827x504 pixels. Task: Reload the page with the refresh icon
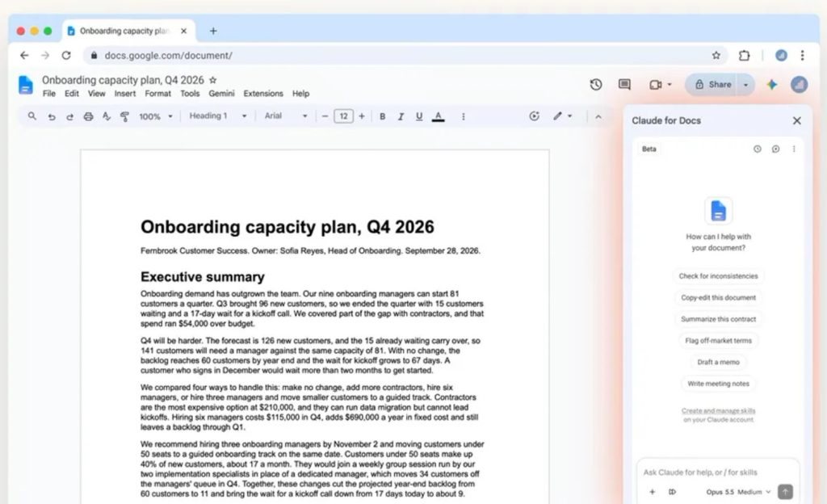[66, 56]
